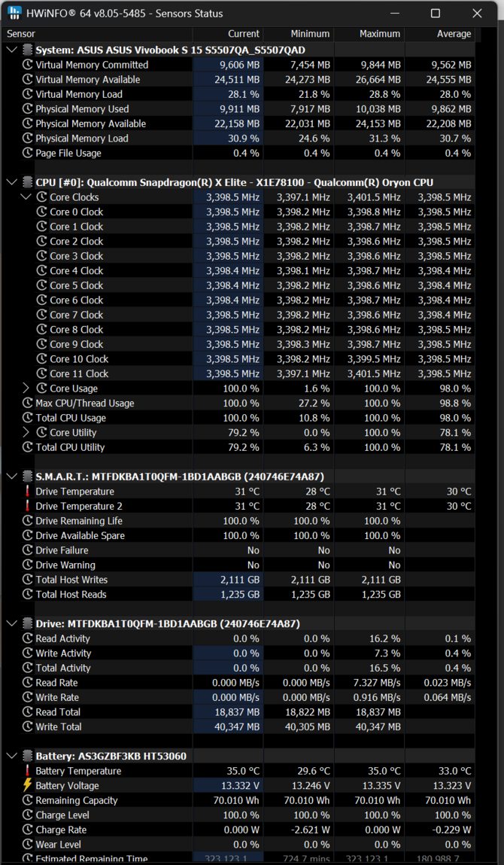Screen dimensions: 504x865
Task: Click the chip icon beside System section
Action: point(27,50)
